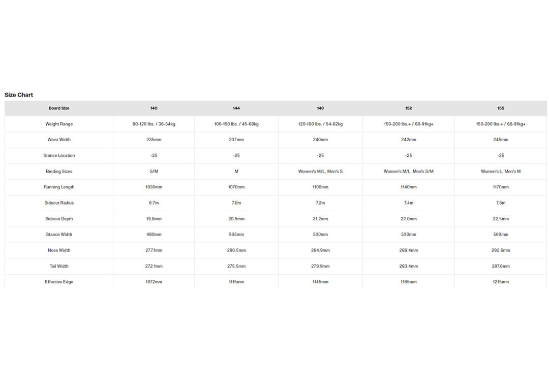
Task: Click the 283.4mm tail width value
Action: 409,266
